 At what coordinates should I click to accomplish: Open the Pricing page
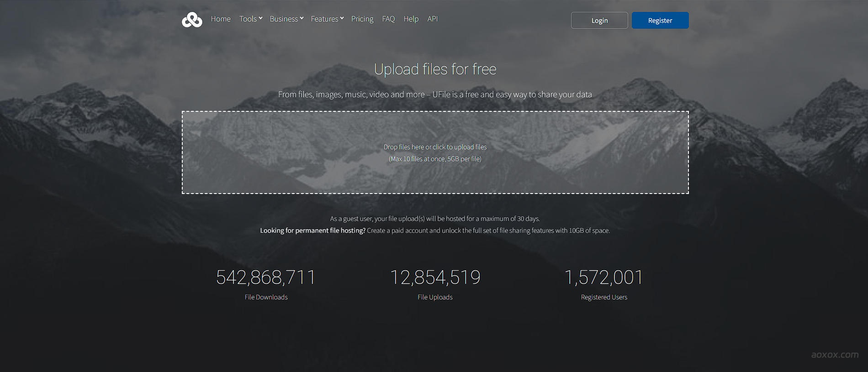click(x=362, y=19)
